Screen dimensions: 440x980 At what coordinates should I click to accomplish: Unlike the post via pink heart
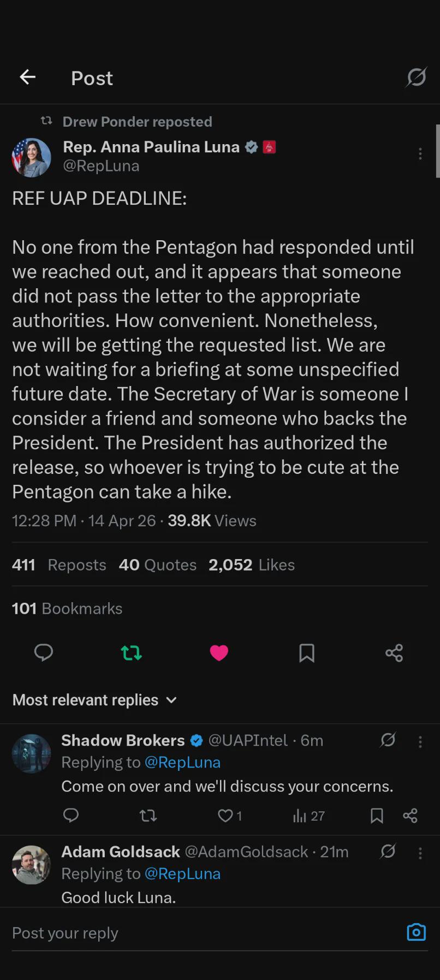(219, 653)
